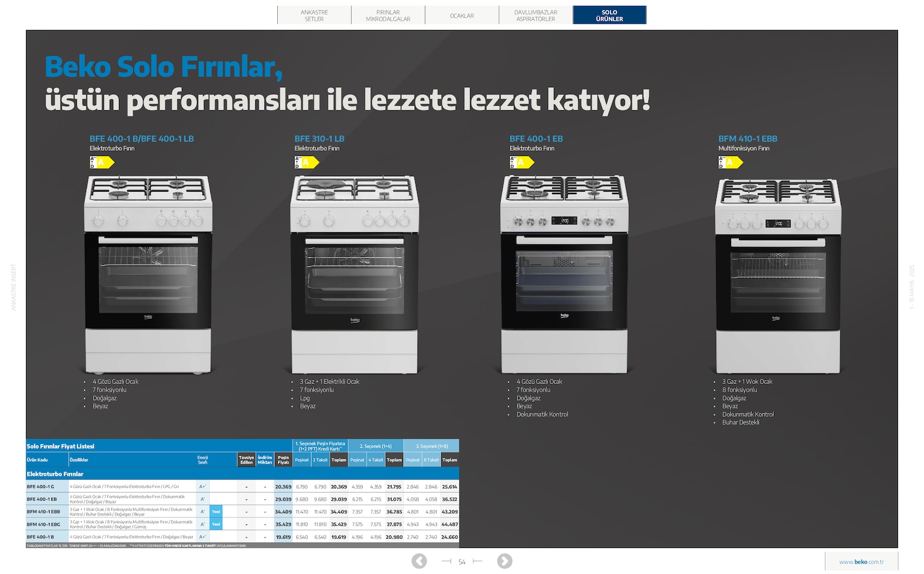Click the Multifonksiyon Fırın subtitle
Viewport: 924px width, 574px height.
coord(744,148)
